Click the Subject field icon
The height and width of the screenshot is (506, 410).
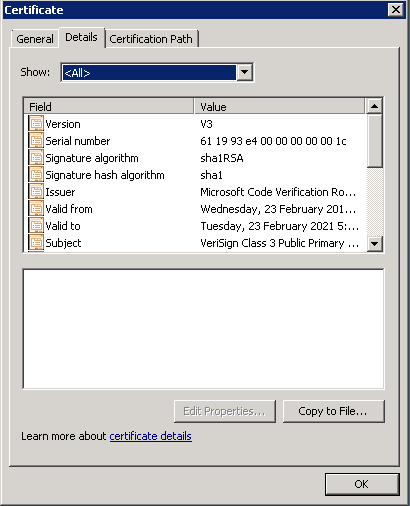click(36, 243)
